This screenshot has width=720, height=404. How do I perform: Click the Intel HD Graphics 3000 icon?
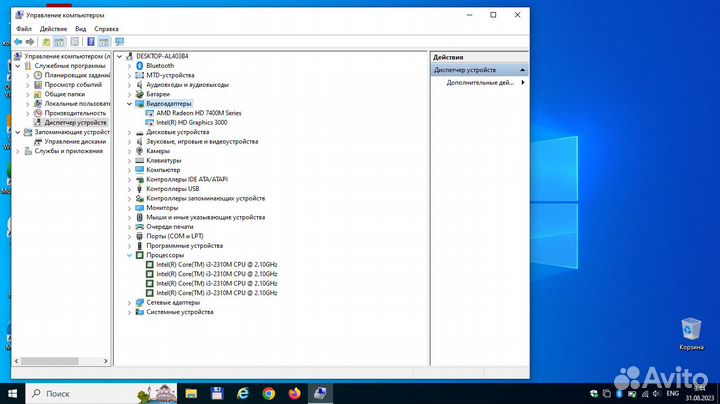(x=149, y=123)
